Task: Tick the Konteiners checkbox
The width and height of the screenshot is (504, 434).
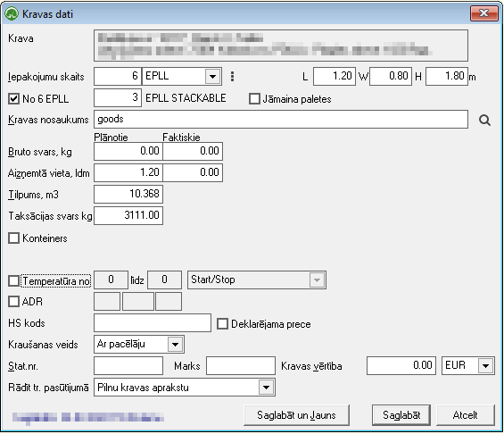Action: [13, 238]
